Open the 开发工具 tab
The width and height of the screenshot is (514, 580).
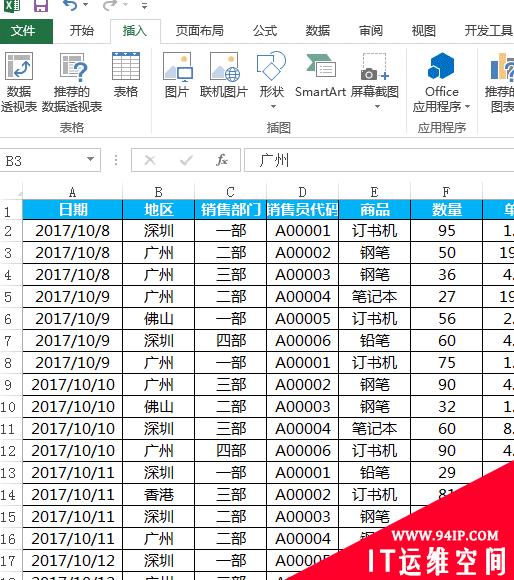tap(488, 31)
